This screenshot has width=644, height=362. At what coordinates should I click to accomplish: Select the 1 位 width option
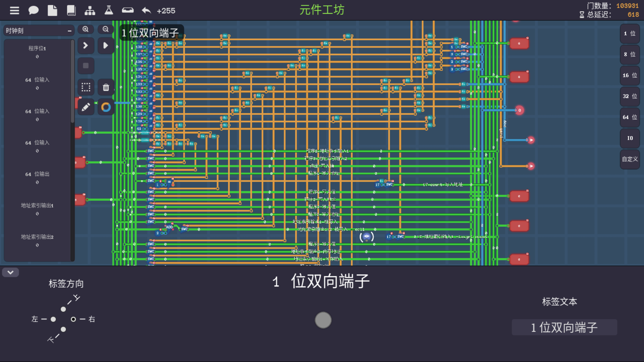click(x=630, y=34)
